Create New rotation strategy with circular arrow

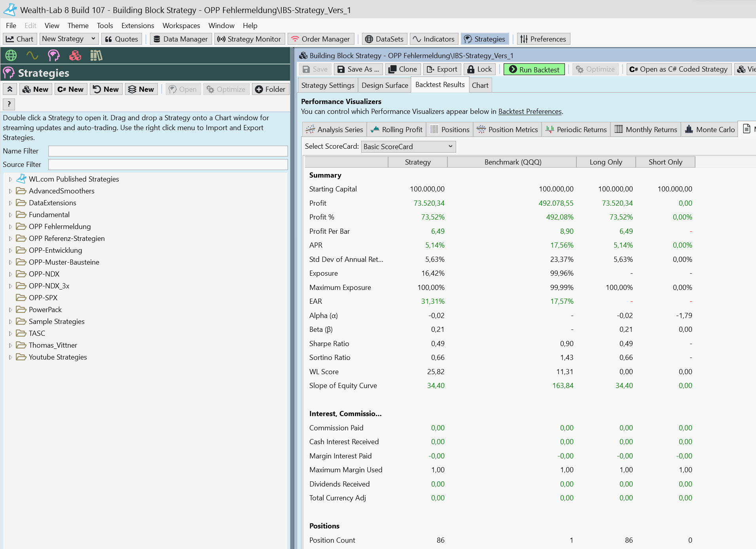(x=106, y=89)
